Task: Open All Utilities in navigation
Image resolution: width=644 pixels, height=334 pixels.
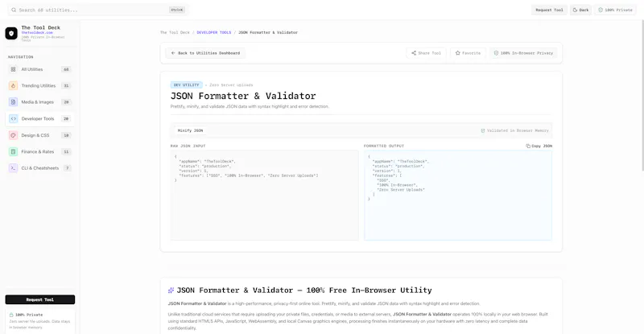Action: [39, 69]
